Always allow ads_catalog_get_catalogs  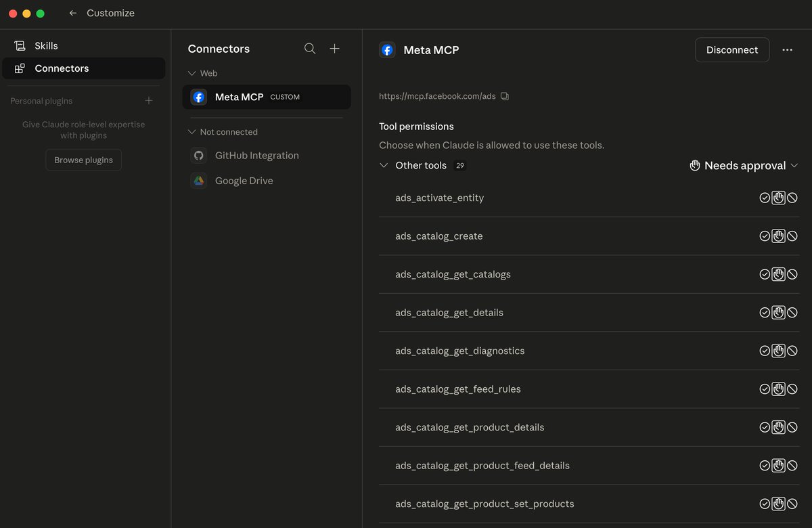coord(765,274)
